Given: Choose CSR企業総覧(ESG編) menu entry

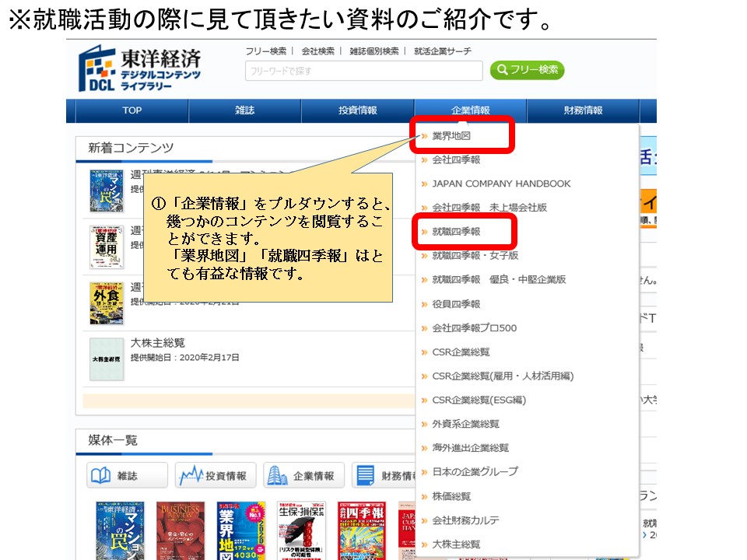Looking at the screenshot, I should pyautogui.click(x=479, y=400).
